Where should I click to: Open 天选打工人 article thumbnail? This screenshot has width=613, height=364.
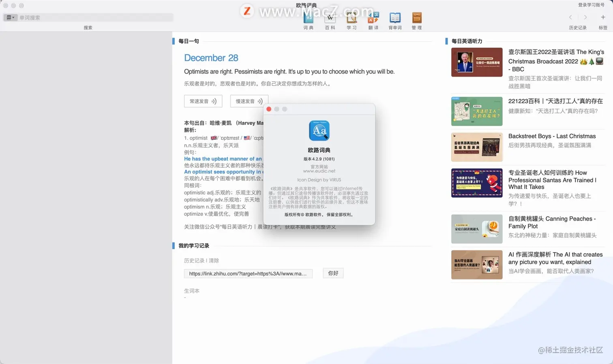[x=477, y=111]
